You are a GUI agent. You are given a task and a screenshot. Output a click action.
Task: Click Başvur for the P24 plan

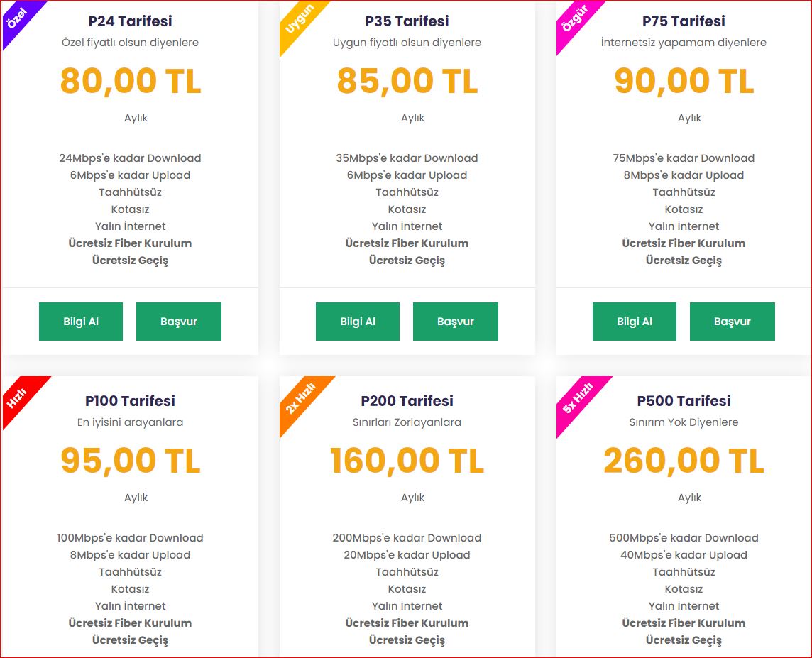point(179,322)
